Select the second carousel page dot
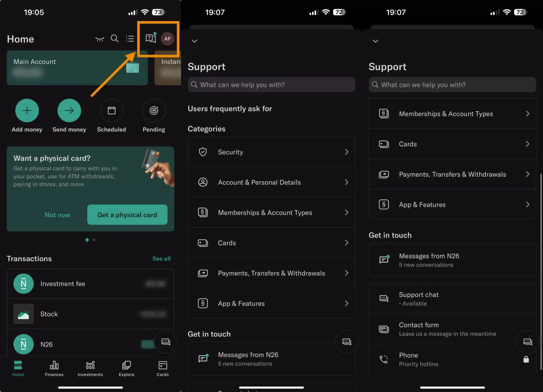The image size is (543, 392). [x=94, y=240]
